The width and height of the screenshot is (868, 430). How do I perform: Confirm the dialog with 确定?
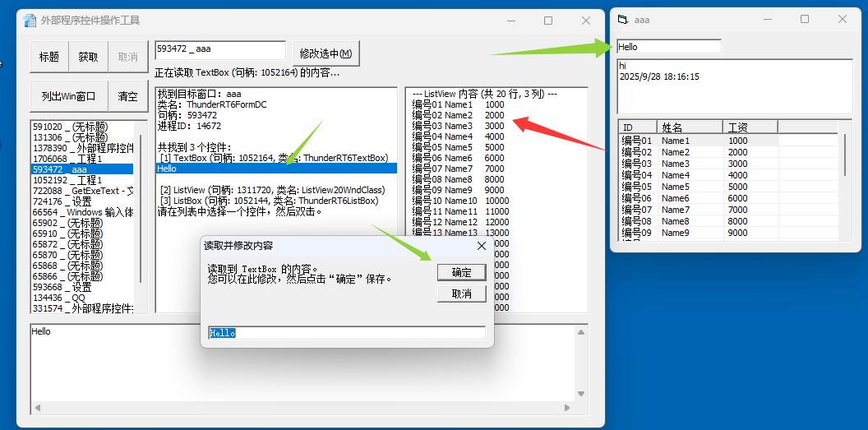click(x=461, y=272)
